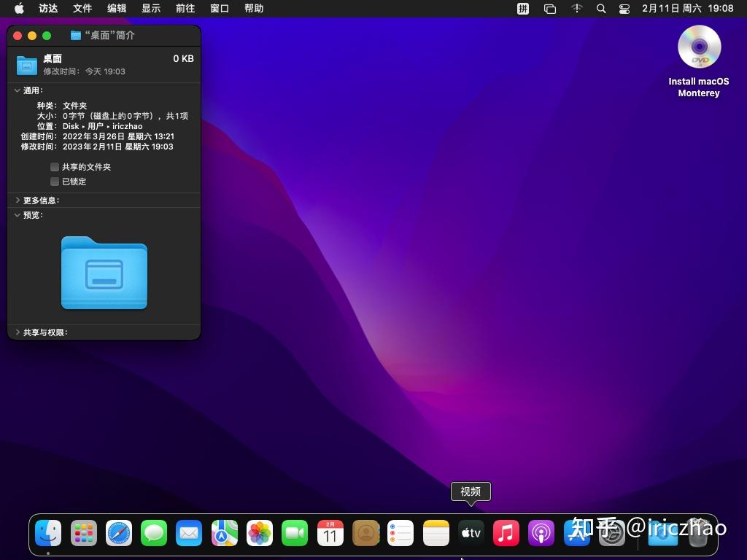
Task: Open the Music app
Action: [506, 533]
